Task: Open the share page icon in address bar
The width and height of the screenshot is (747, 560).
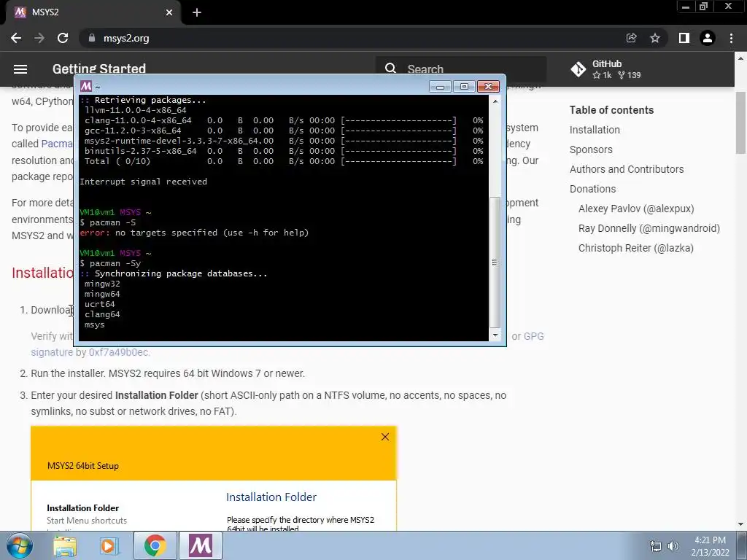Action: [631, 38]
